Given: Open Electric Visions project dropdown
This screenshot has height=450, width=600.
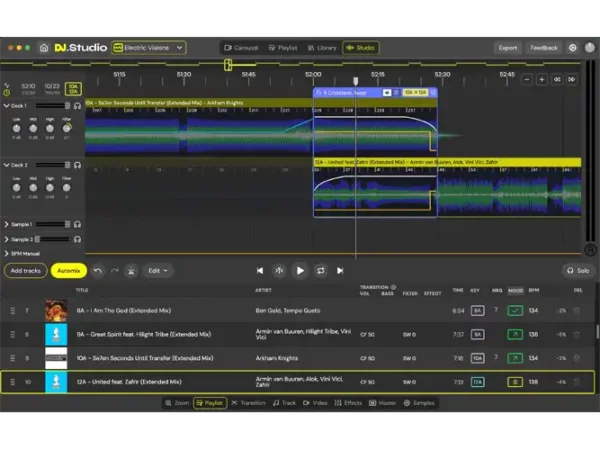Looking at the screenshot, I should [x=149, y=48].
